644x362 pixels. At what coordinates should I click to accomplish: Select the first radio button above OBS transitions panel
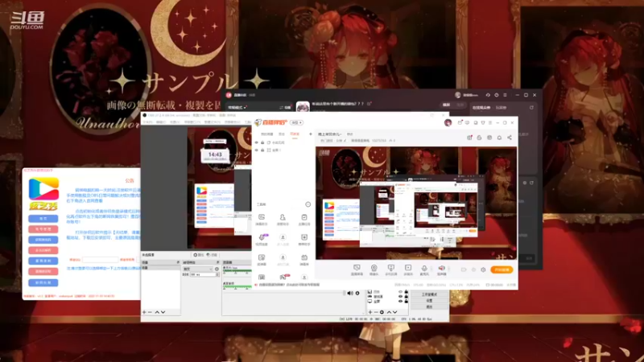(195, 255)
